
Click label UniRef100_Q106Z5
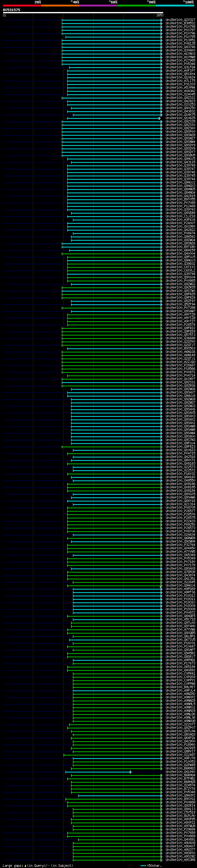coord(180,118)
